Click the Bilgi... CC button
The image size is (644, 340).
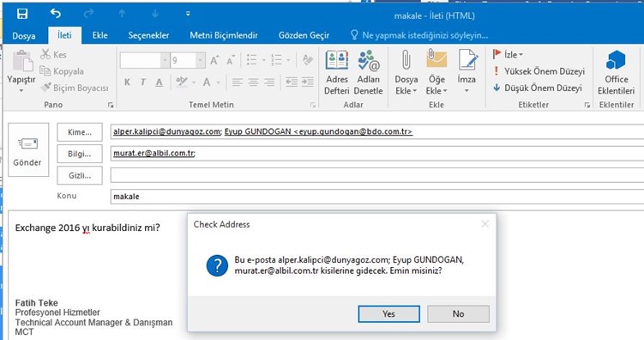(x=80, y=154)
